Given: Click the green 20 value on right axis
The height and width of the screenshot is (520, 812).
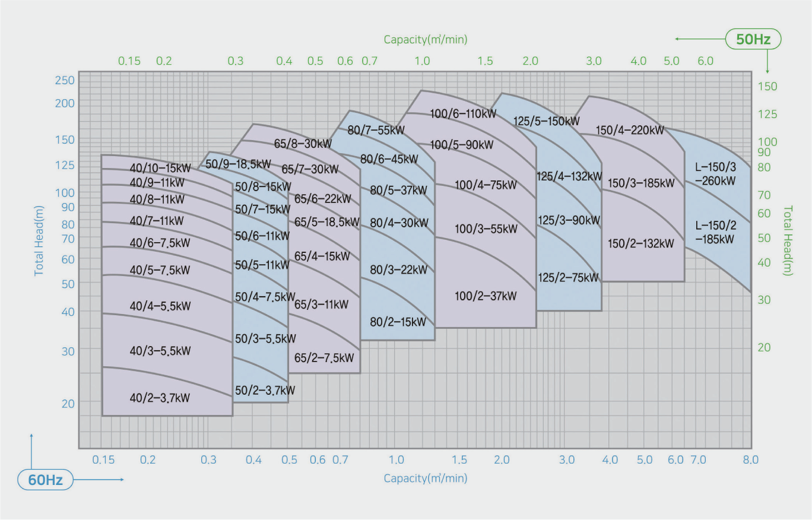Looking at the screenshot, I should tap(764, 347).
